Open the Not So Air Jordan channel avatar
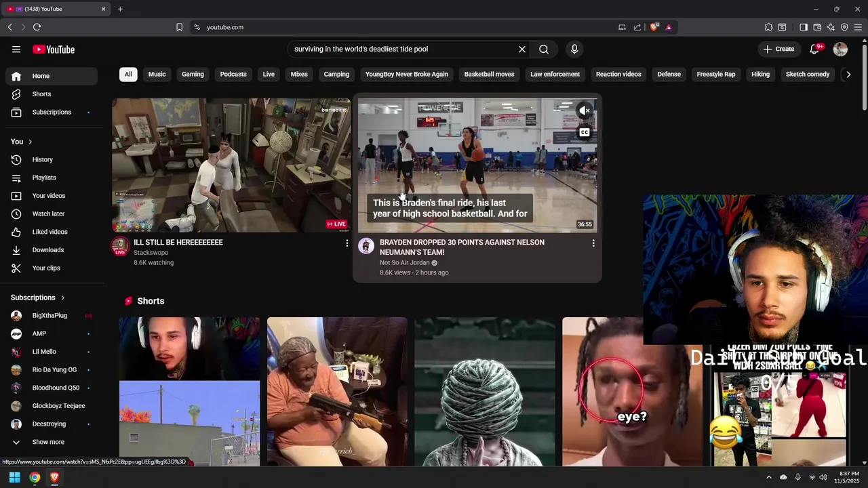The image size is (868, 488). 366,245
